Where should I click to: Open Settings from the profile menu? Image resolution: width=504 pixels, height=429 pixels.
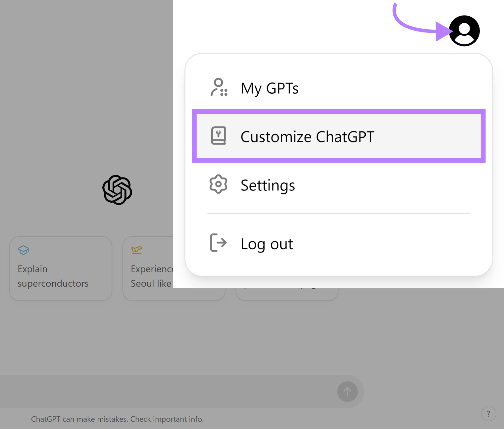point(268,185)
